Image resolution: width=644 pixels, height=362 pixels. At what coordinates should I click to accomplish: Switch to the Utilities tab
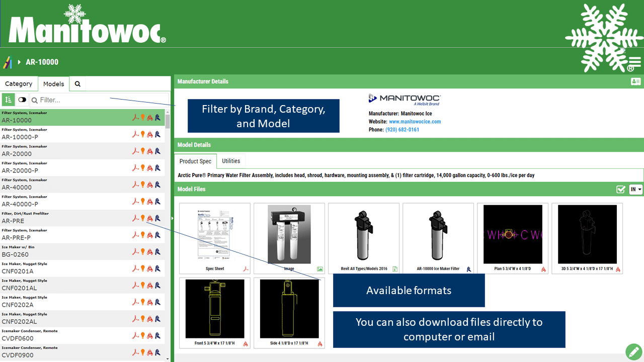tap(231, 161)
